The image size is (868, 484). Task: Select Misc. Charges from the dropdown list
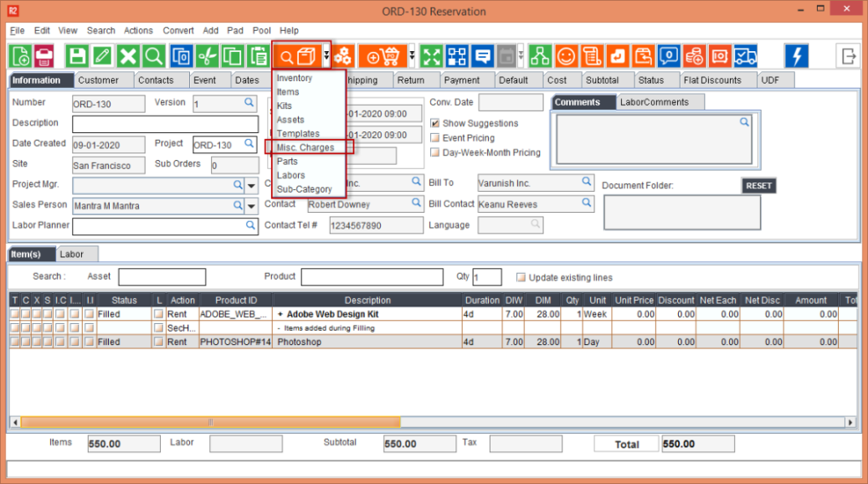306,147
